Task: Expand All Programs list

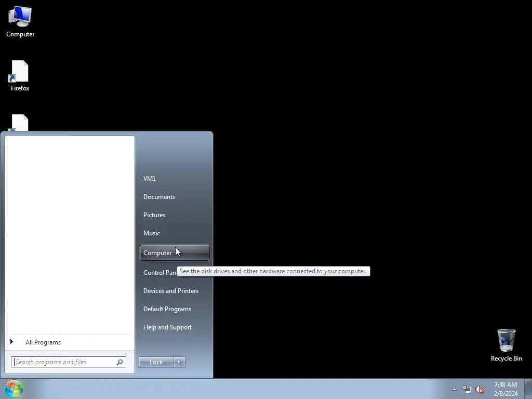Action: pyautogui.click(x=70, y=342)
